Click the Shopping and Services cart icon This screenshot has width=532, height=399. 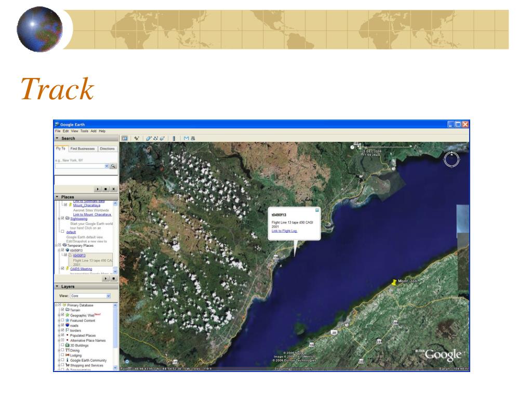(x=67, y=365)
